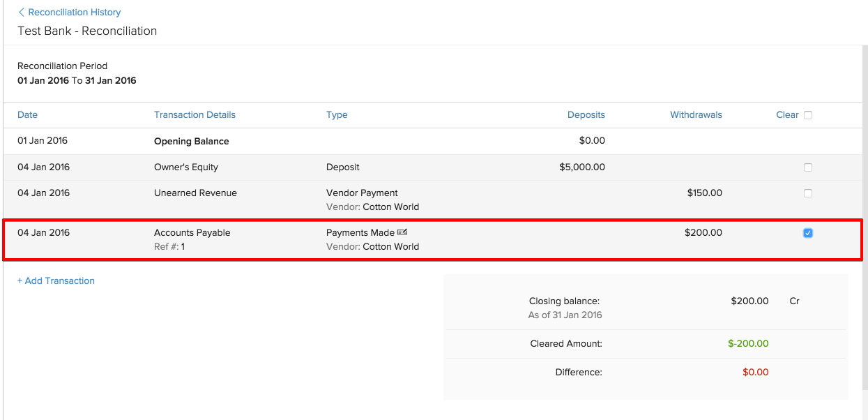
Task: Click the Closing balance amount
Action: pos(749,301)
